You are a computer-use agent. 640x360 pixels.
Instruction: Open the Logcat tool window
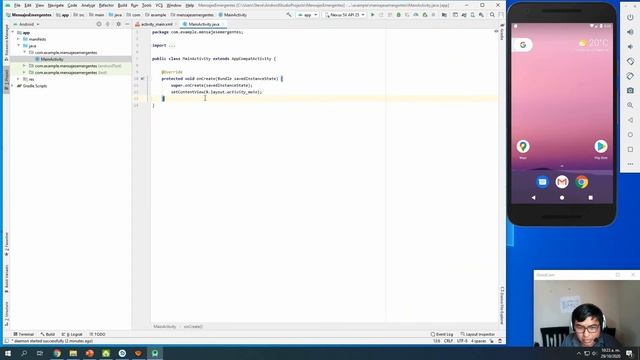(72, 334)
